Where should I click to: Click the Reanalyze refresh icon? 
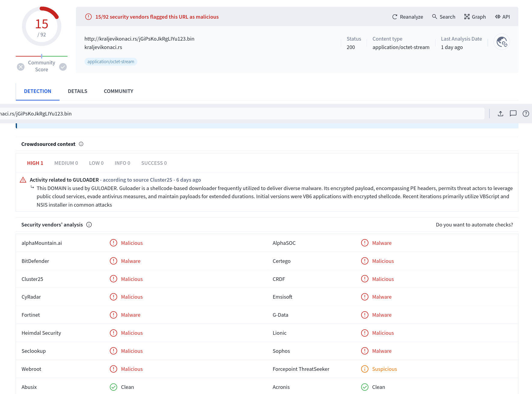point(395,17)
